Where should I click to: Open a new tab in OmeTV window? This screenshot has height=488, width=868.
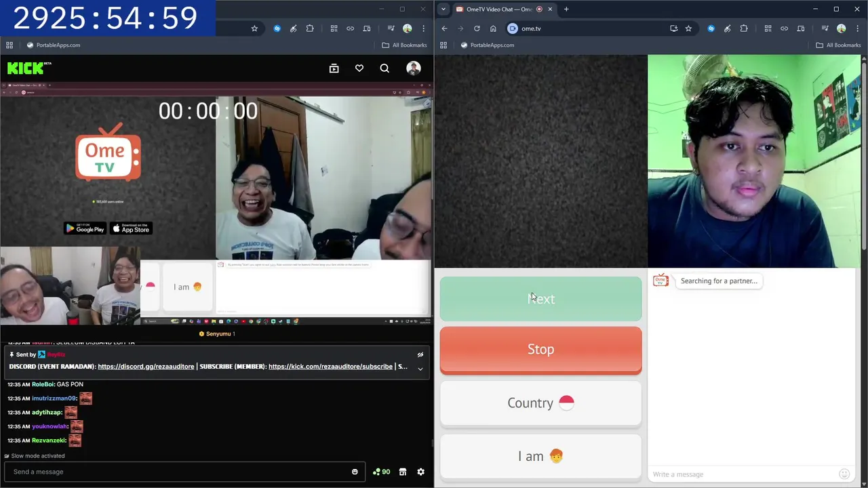(x=566, y=9)
